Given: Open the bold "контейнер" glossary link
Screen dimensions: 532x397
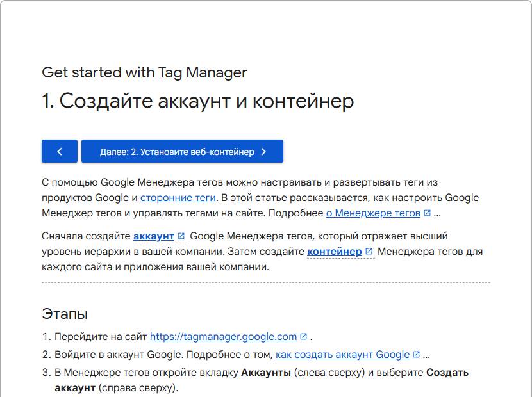Looking at the screenshot, I should coord(335,252).
